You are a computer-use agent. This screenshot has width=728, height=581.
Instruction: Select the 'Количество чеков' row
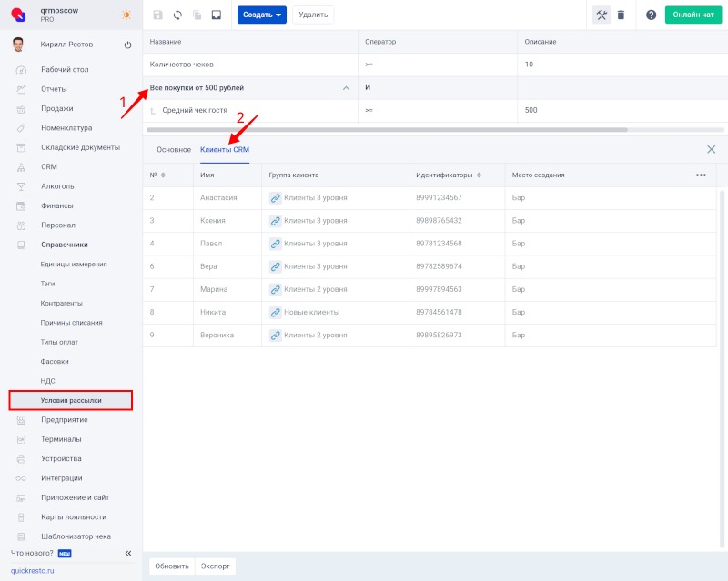435,65
